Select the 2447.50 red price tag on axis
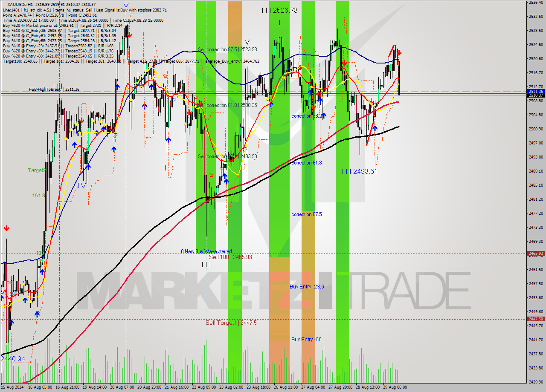546x392 pixels. point(536,319)
